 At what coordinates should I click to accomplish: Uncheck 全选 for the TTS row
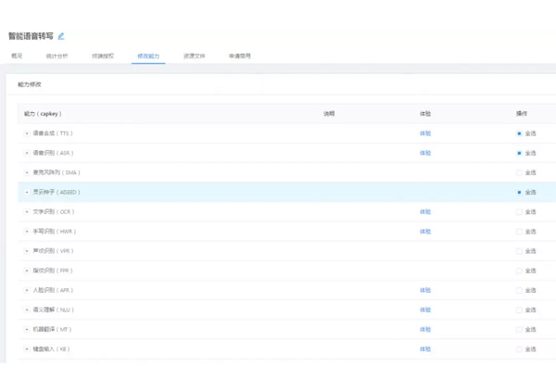click(519, 133)
